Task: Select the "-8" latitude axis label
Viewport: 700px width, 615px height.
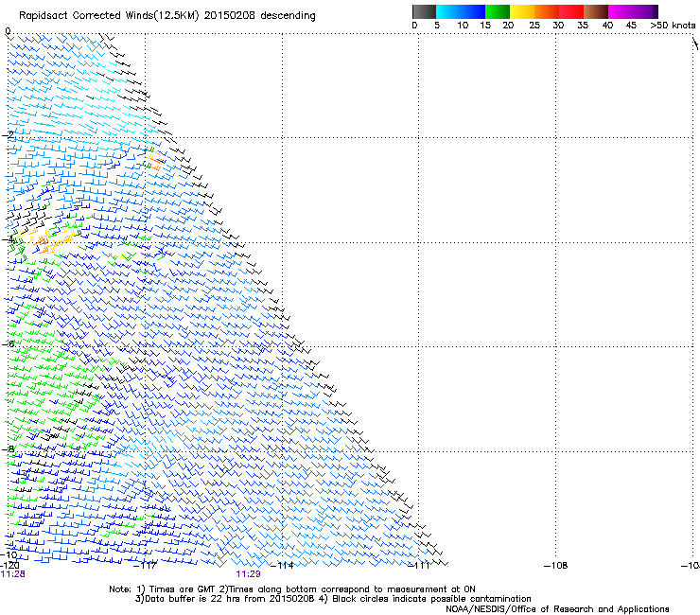Action: pyautogui.click(x=9, y=448)
